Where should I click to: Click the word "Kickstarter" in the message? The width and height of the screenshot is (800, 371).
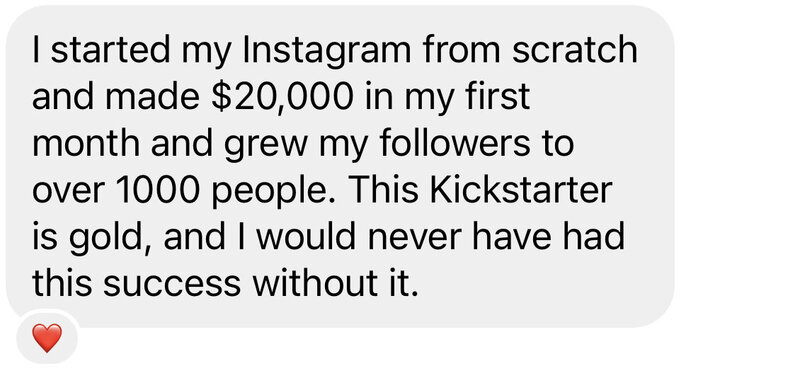(520, 190)
